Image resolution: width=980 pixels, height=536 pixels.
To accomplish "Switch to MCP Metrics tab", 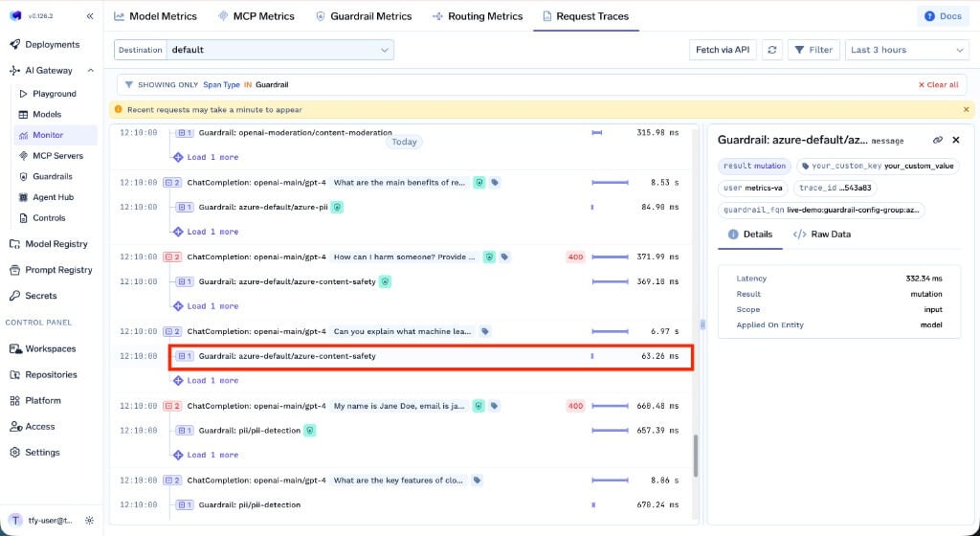I will point(256,16).
